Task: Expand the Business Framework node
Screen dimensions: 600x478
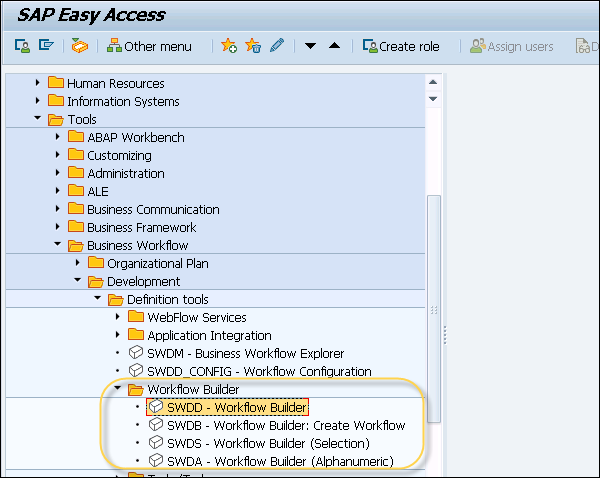Action: (57, 226)
